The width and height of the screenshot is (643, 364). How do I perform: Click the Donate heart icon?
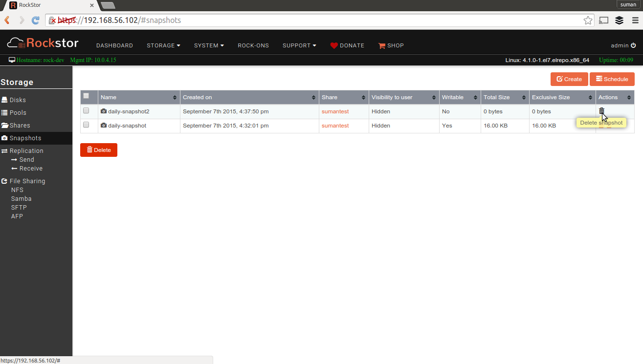[x=334, y=45]
